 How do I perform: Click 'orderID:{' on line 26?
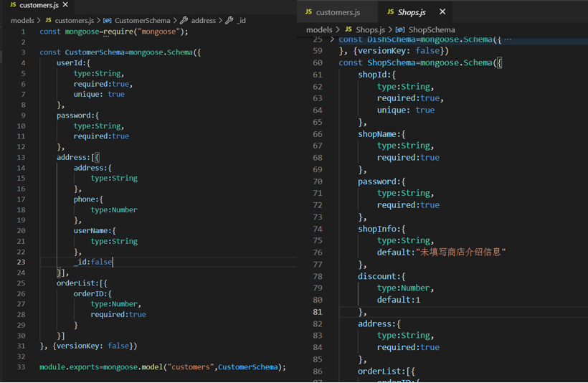tap(93, 294)
